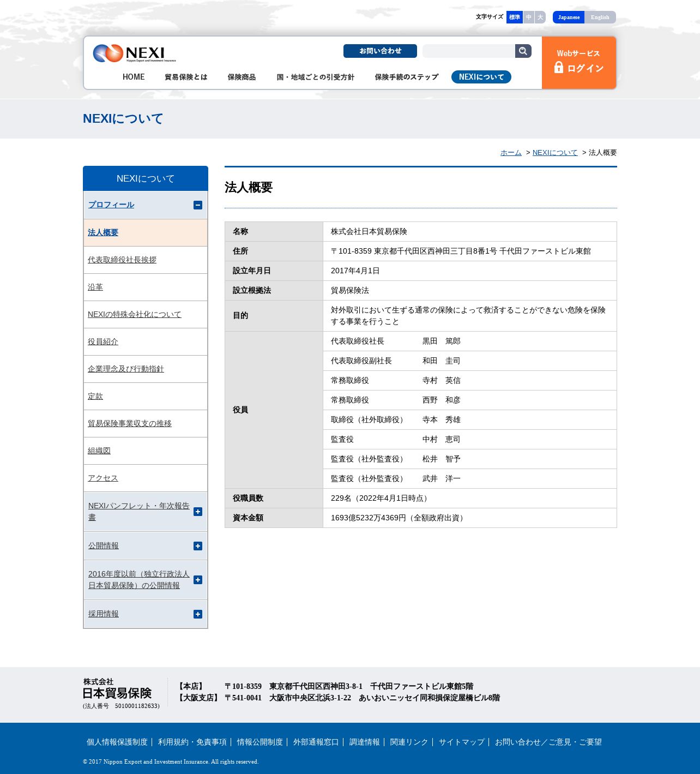Image resolution: width=700 pixels, height=774 pixels.
Task: Open 国・地域ごとの引受方針 menu item
Action: click(316, 77)
